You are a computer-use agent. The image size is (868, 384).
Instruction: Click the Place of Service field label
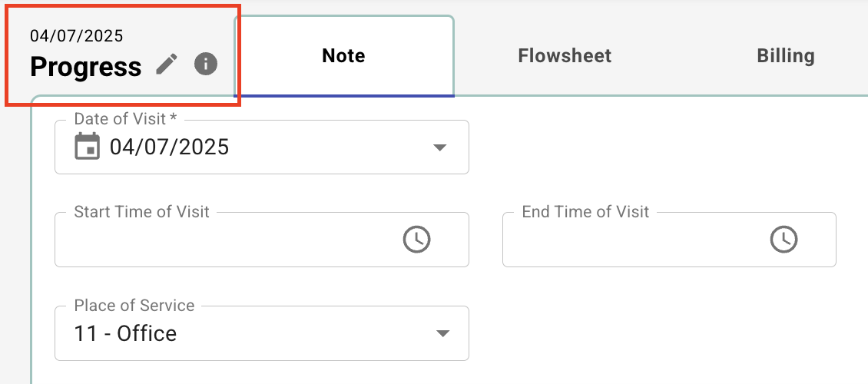tap(134, 306)
